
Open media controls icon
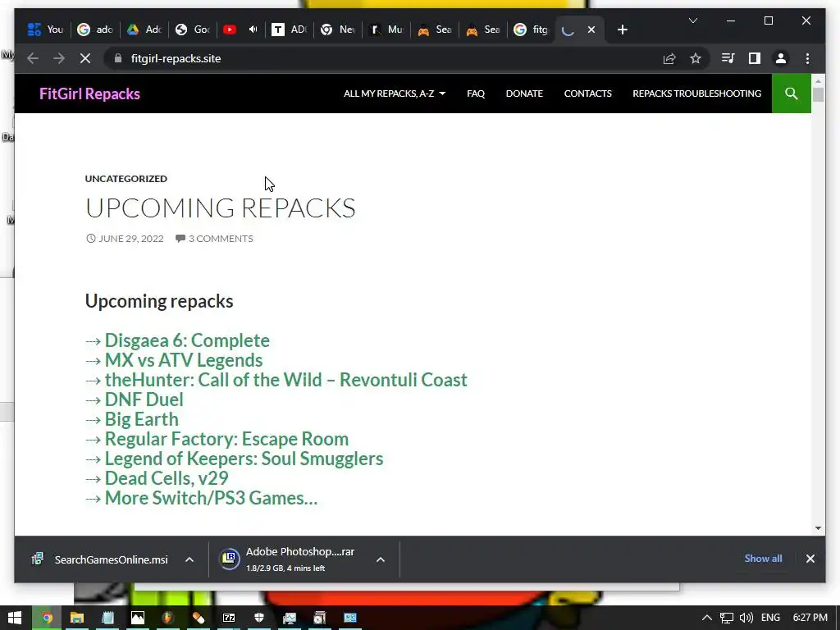(728, 58)
